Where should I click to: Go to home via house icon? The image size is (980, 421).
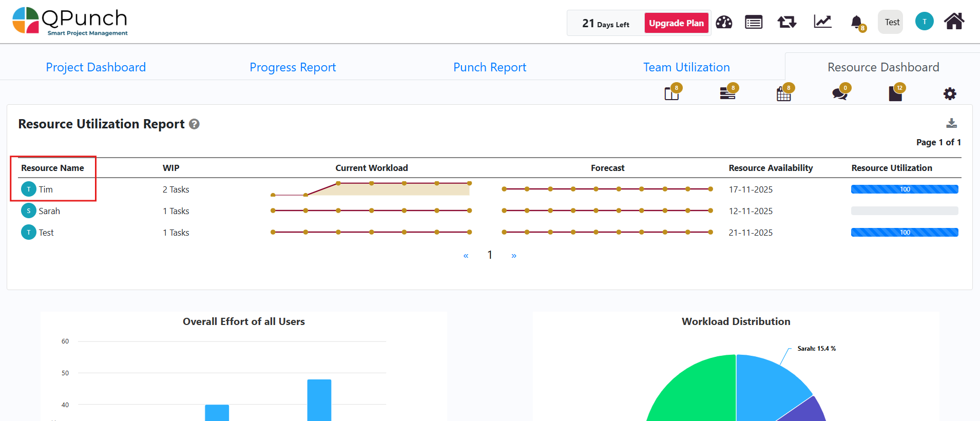(x=954, y=22)
